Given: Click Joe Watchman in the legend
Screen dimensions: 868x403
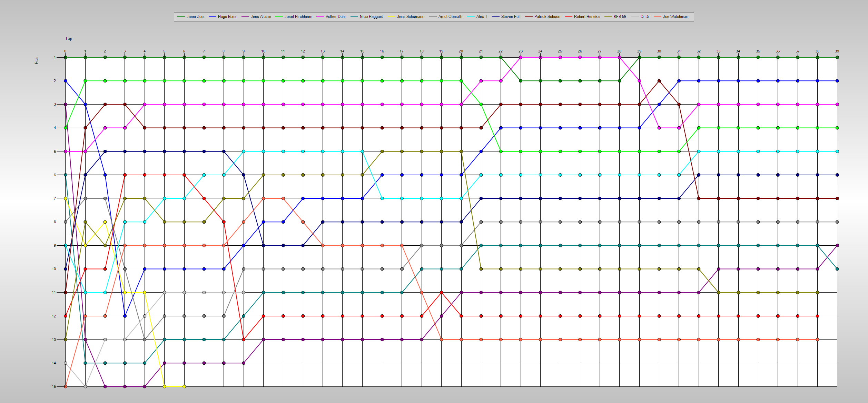Looking at the screenshot, I should point(675,17).
